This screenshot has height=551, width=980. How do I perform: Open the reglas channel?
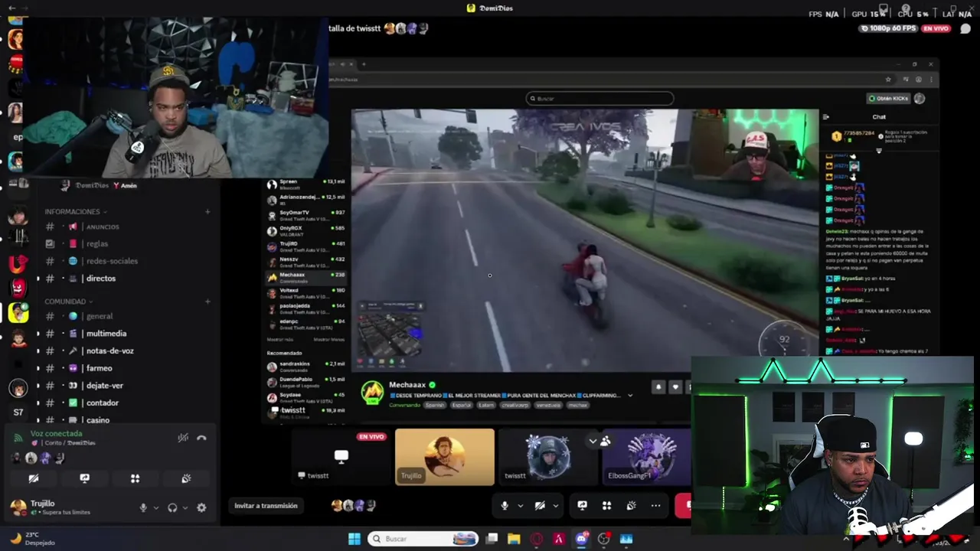(x=127, y=243)
